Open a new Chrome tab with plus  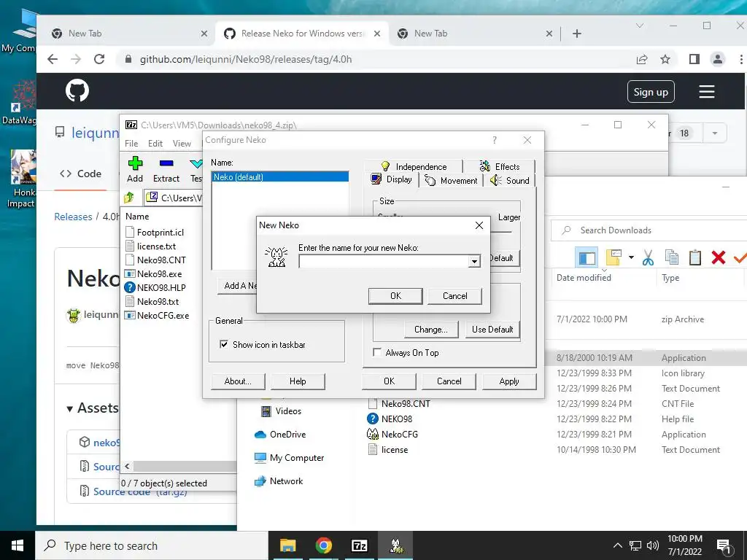point(577,34)
